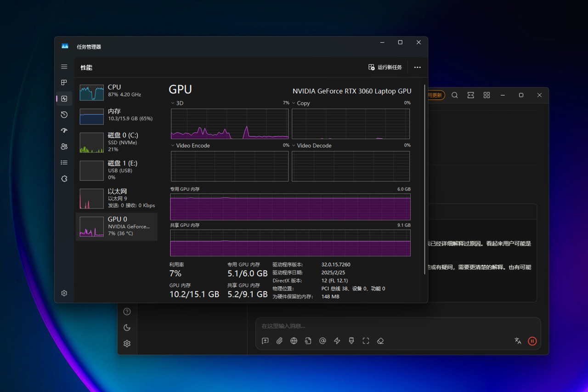Click the translate icon in chat input
This screenshot has width=588, height=392.
click(518, 341)
